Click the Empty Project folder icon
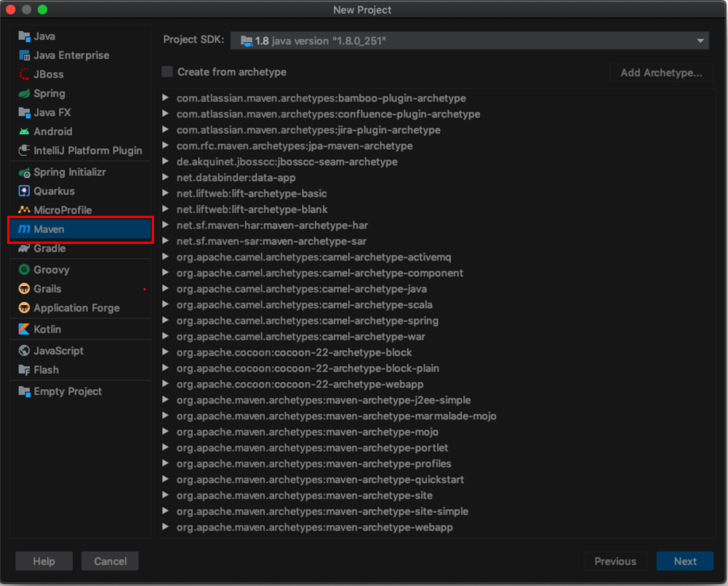The image size is (728, 586). [x=24, y=391]
